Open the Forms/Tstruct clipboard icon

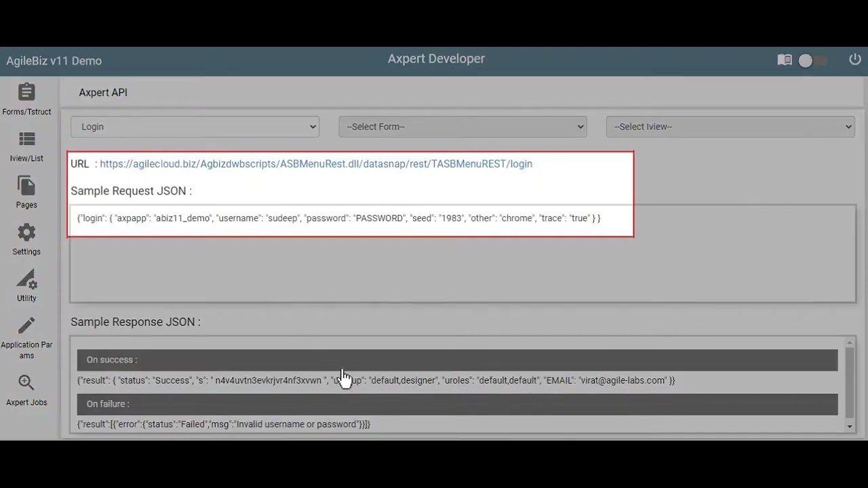pyautogui.click(x=26, y=91)
